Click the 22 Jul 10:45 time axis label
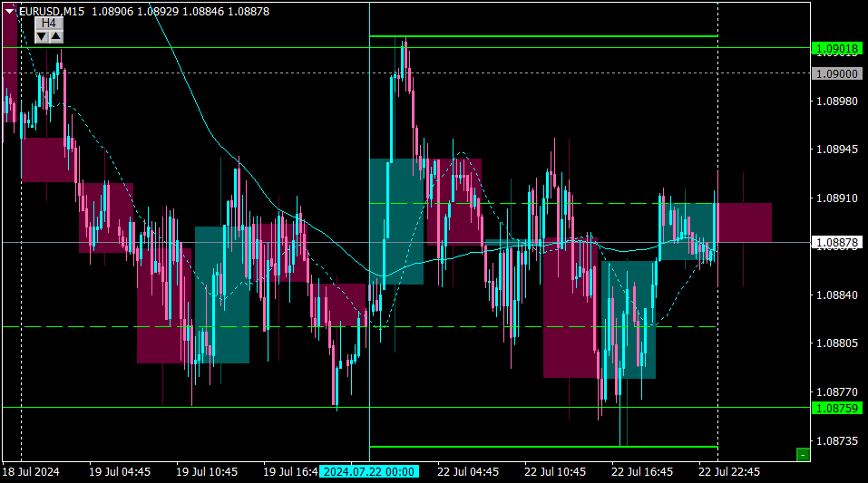 coord(555,472)
